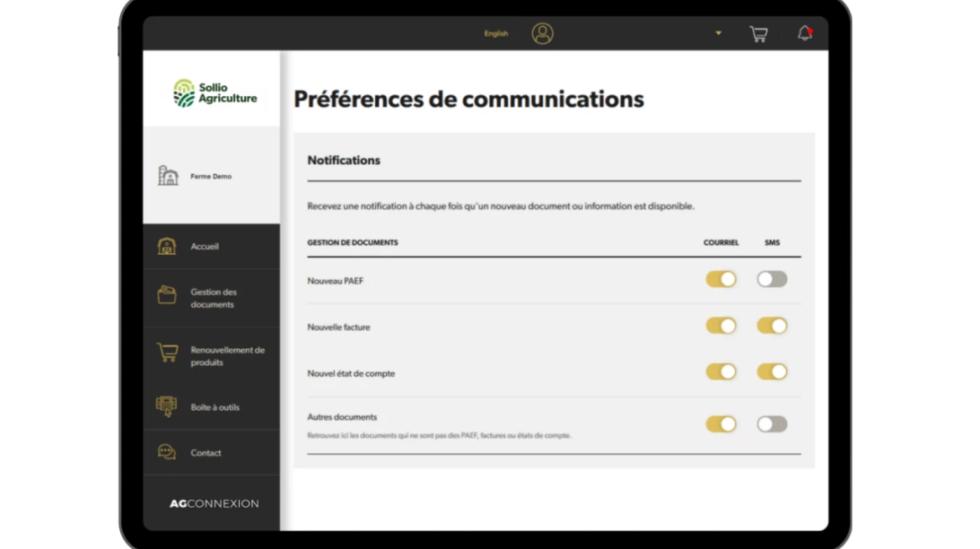The height and width of the screenshot is (549, 980).
Task: Click the AGCONNEXION logo
Action: click(x=214, y=503)
